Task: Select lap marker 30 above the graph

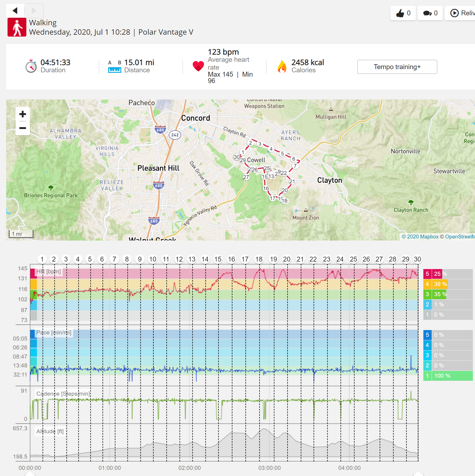Action: coord(417,259)
